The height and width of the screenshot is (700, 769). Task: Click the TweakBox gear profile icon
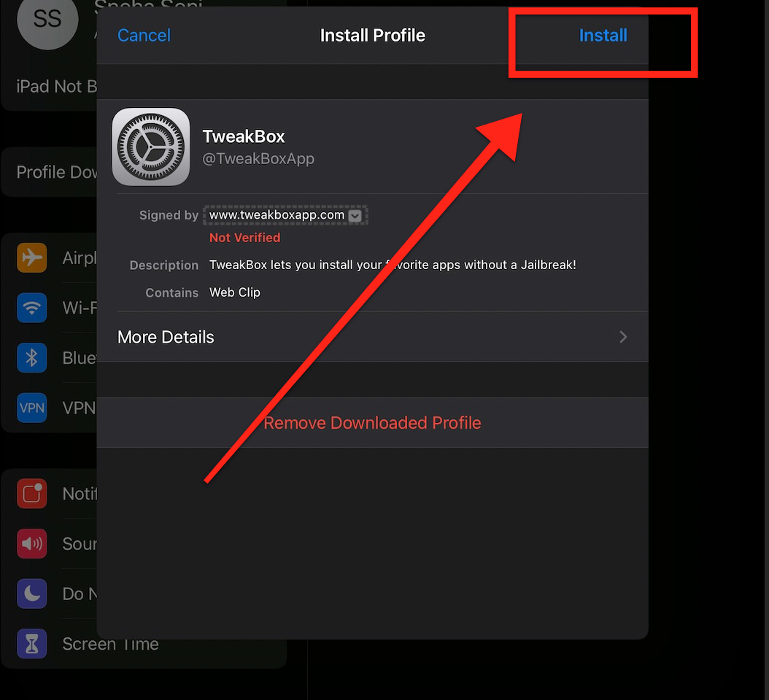[x=151, y=147]
